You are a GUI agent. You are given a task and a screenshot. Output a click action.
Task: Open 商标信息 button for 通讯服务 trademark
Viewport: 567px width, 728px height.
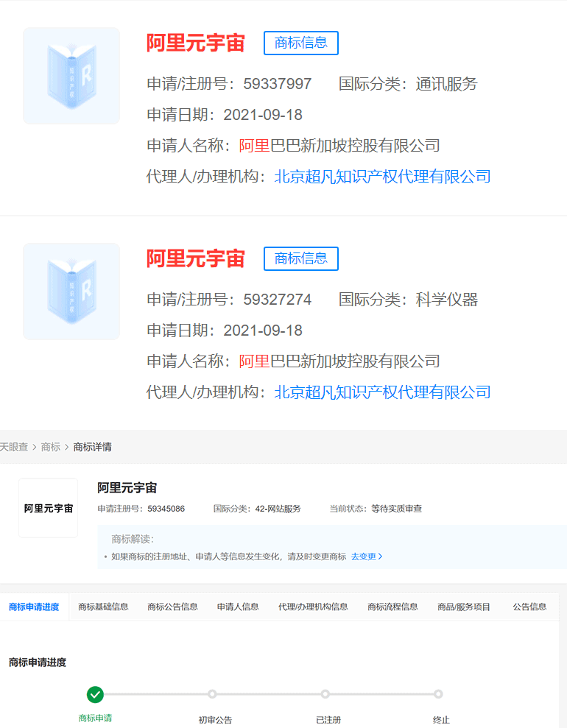pos(301,43)
